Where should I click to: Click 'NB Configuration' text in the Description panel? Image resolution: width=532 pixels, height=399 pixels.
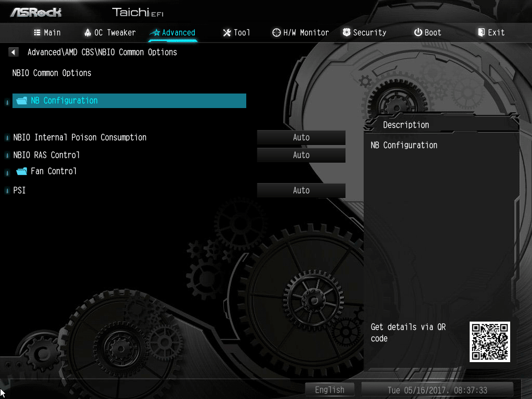tap(404, 145)
